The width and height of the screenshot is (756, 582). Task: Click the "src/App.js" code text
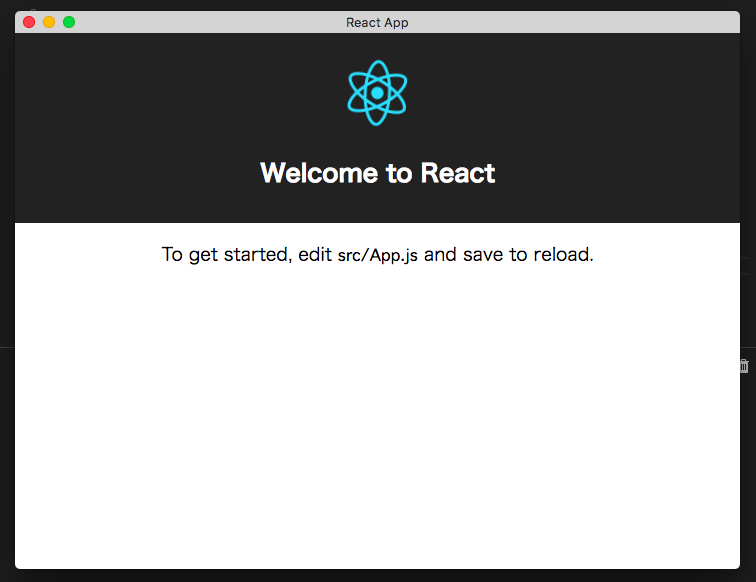(378, 255)
